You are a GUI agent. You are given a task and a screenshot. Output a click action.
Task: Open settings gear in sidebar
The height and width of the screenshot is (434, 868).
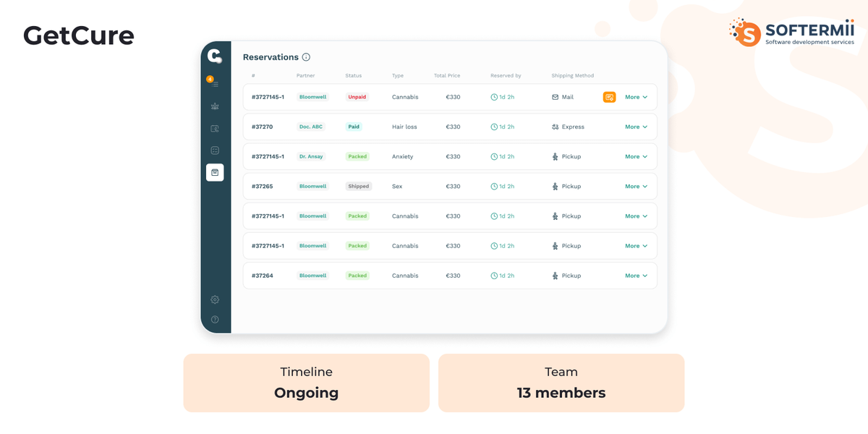tap(215, 299)
